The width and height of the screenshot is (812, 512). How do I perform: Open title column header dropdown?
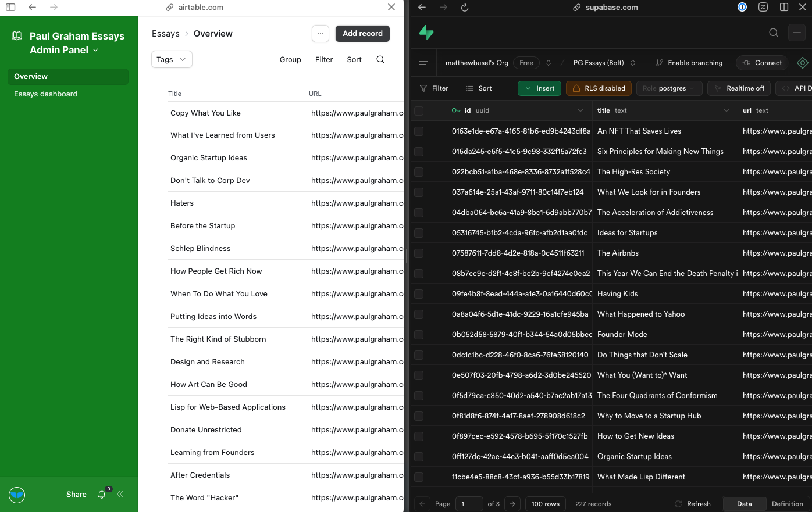(726, 110)
